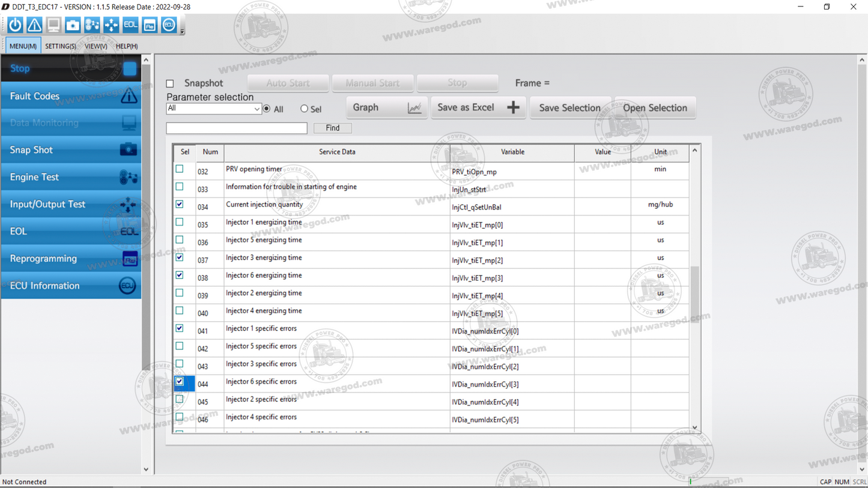
Task: Open Fault Codes via the warning triangle icon
Action: point(34,25)
